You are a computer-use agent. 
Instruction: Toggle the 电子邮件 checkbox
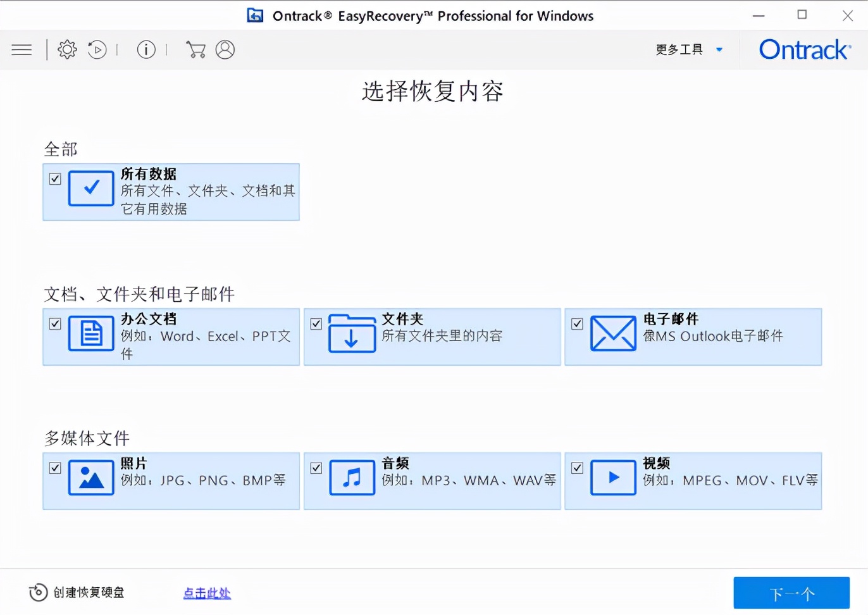click(577, 323)
